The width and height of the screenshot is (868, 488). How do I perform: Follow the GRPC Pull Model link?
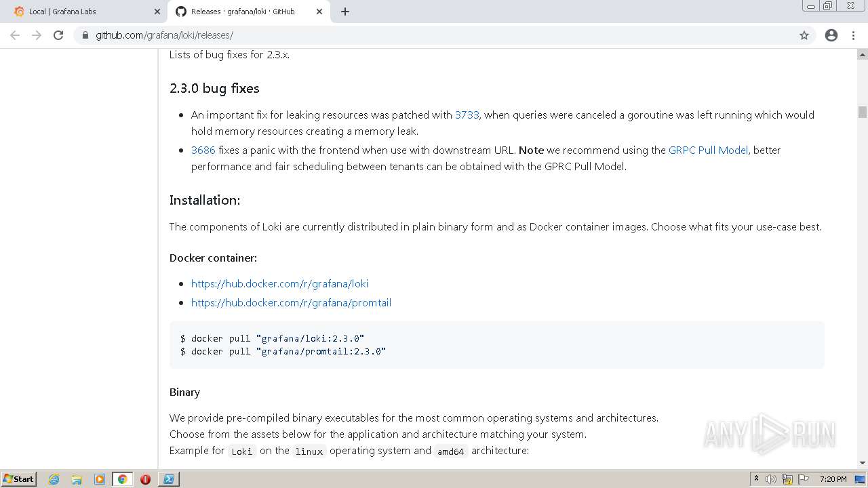point(708,150)
